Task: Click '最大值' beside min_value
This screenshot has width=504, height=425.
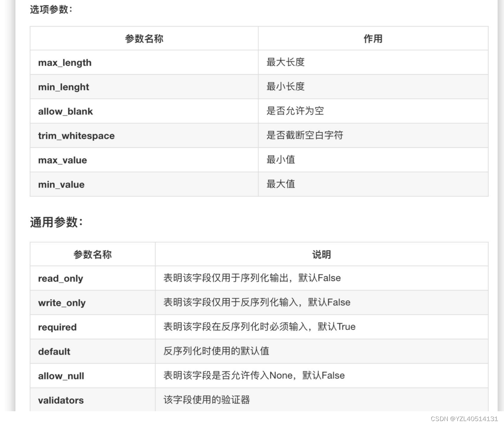Action: coord(281,184)
